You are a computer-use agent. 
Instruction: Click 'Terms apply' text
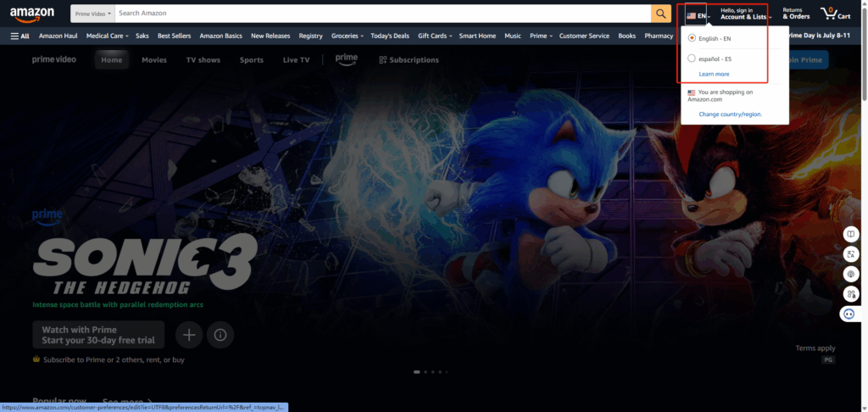point(815,348)
